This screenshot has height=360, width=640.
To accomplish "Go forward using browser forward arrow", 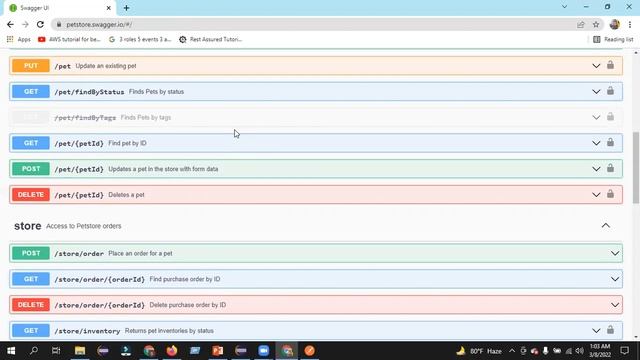I will 25,24.
